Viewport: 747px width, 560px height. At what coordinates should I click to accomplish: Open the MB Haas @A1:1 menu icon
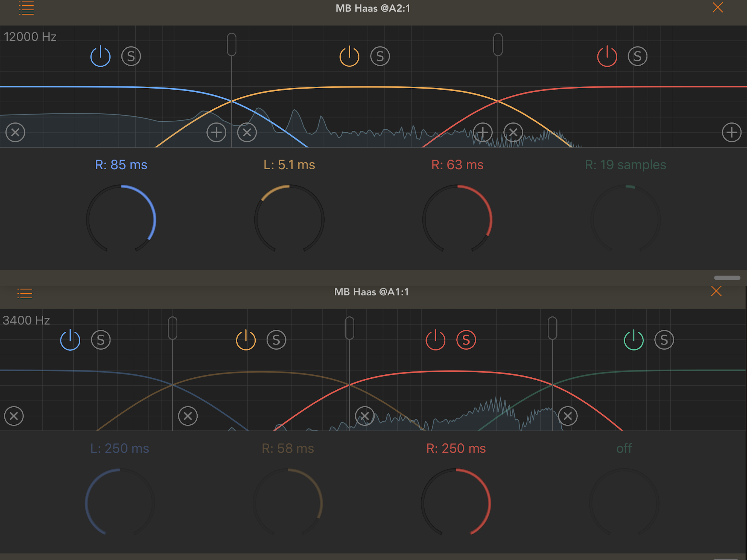click(25, 293)
